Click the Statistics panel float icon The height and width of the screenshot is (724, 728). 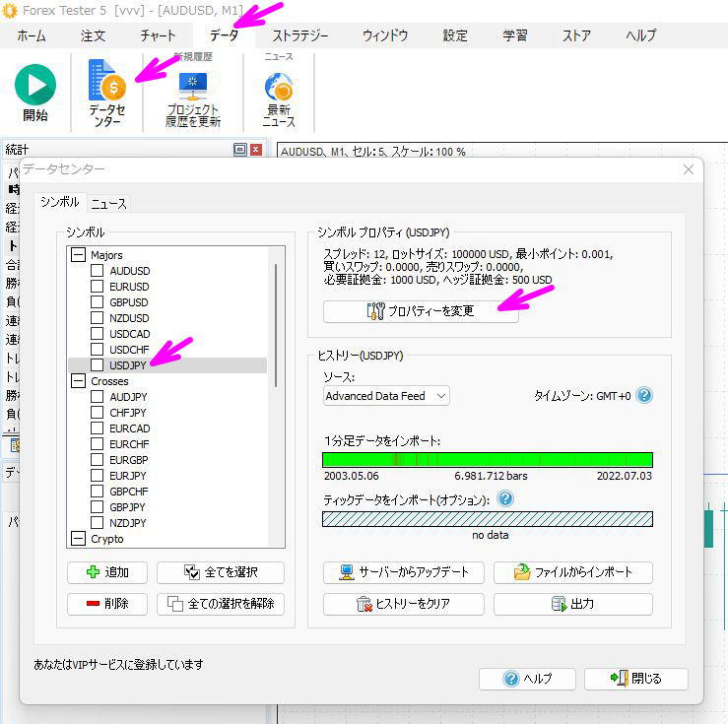(x=239, y=150)
